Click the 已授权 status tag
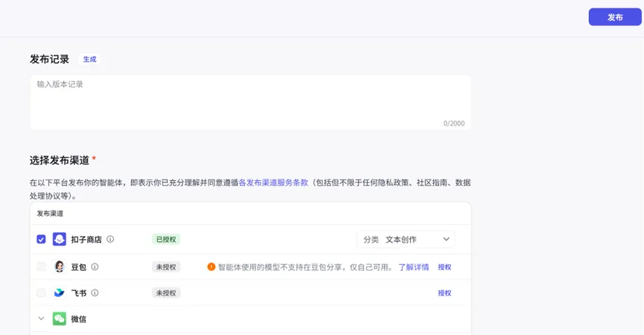This screenshot has width=644, height=335. [166, 240]
